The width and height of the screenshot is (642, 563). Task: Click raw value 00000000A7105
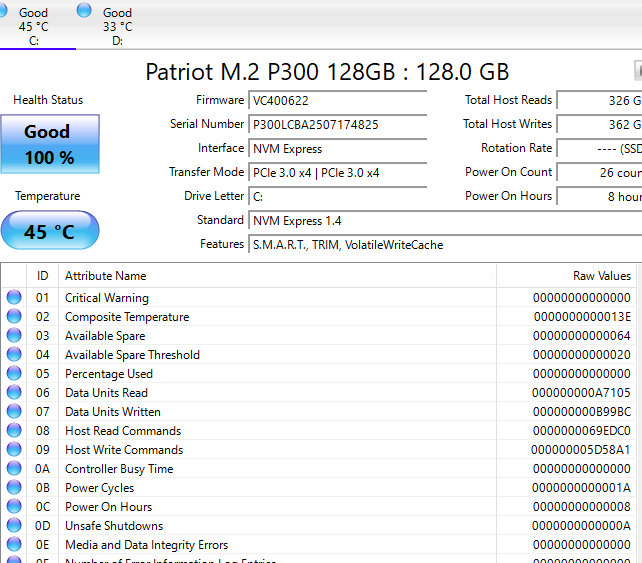point(581,393)
